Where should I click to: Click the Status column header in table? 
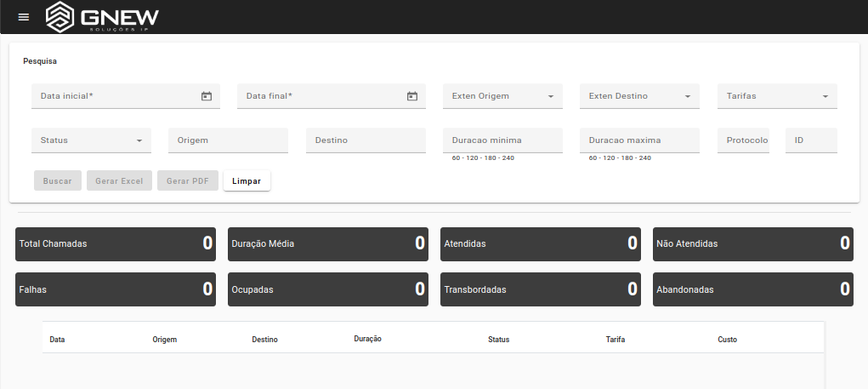[498, 340]
